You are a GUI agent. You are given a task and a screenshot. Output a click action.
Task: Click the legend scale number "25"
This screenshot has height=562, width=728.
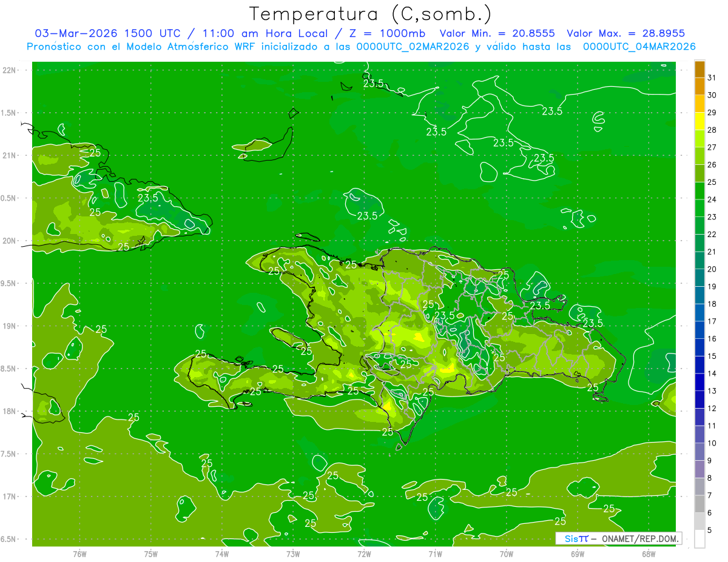712,182
